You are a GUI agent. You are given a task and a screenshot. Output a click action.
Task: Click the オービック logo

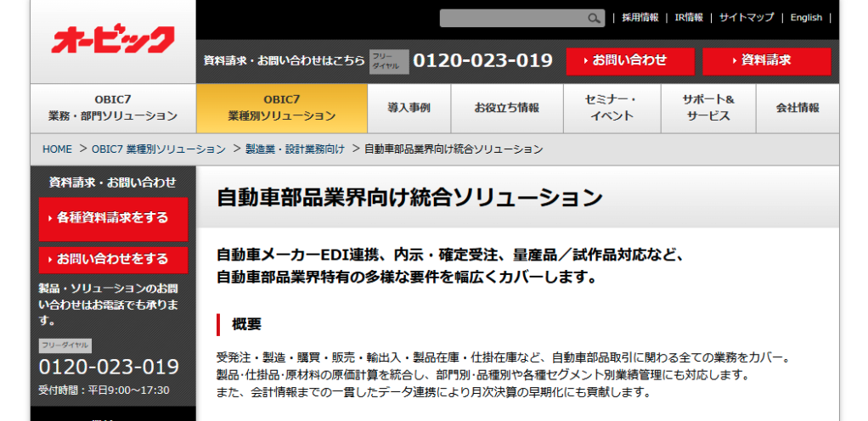113,40
